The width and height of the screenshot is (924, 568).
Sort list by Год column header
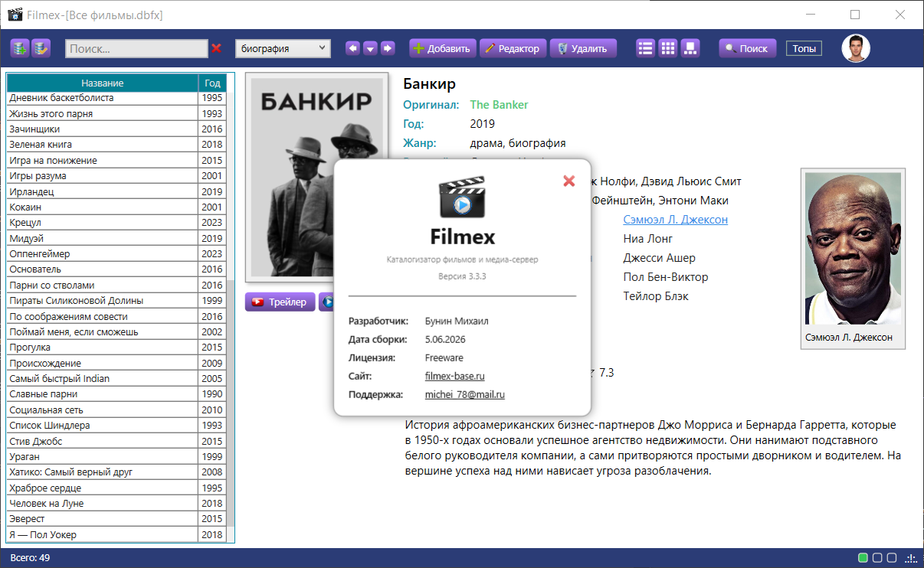click(212, 83)
